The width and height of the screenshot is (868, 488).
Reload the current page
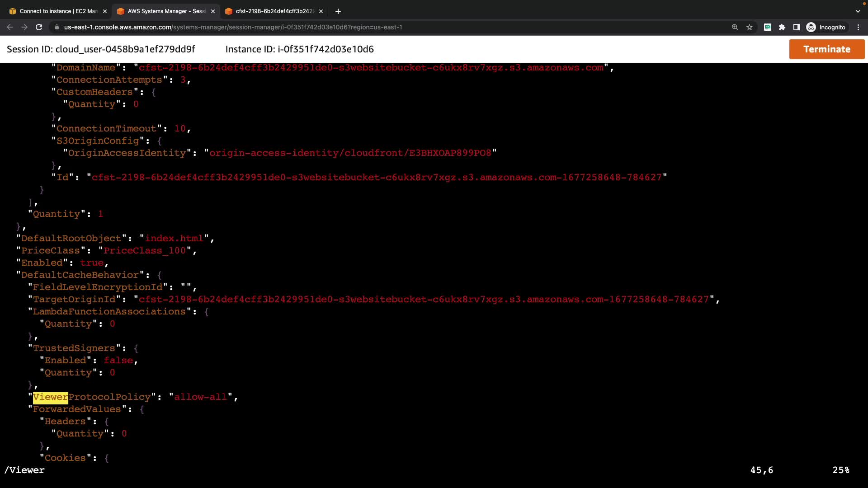(39, 27)
